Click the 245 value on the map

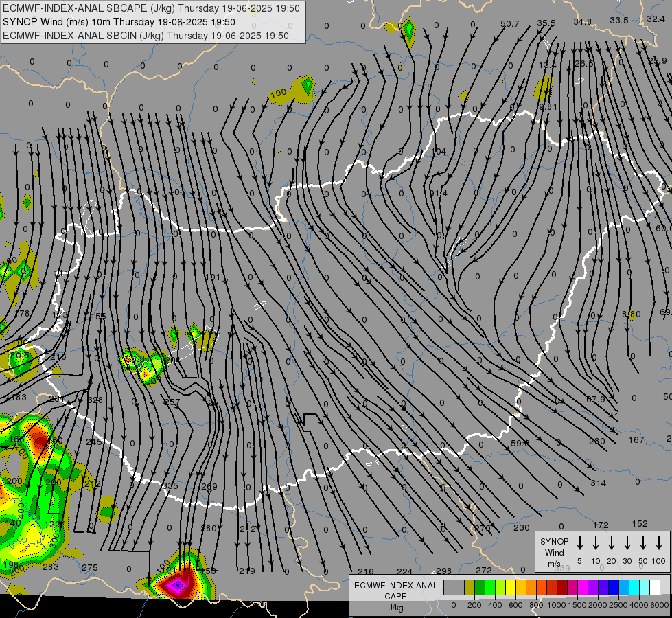pyautogui.click(x=94, y=442)
